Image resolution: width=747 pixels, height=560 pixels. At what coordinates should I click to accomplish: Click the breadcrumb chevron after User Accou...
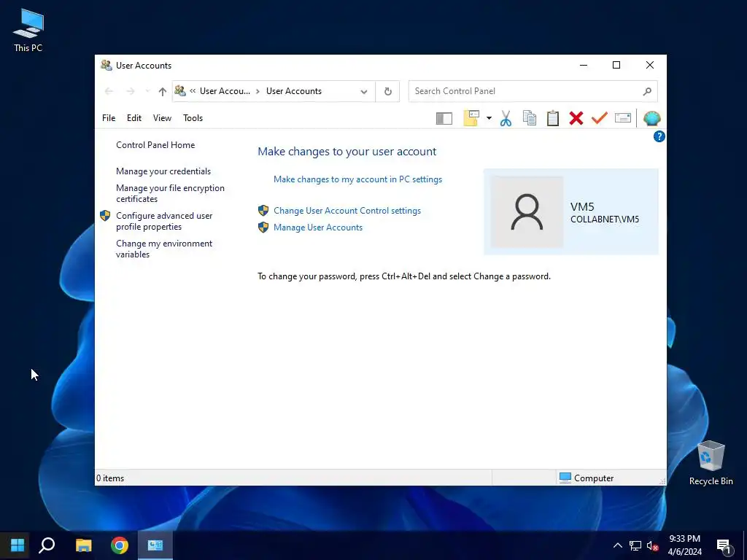258,91
